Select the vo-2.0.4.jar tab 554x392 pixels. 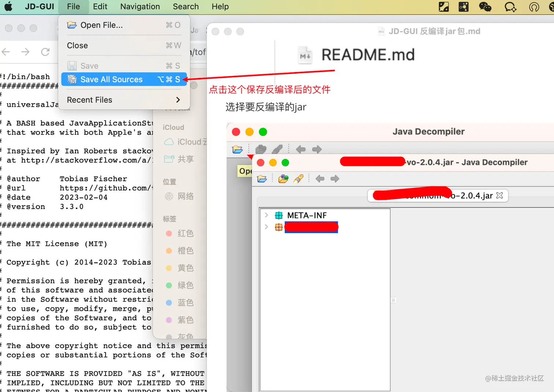[438, 195]
